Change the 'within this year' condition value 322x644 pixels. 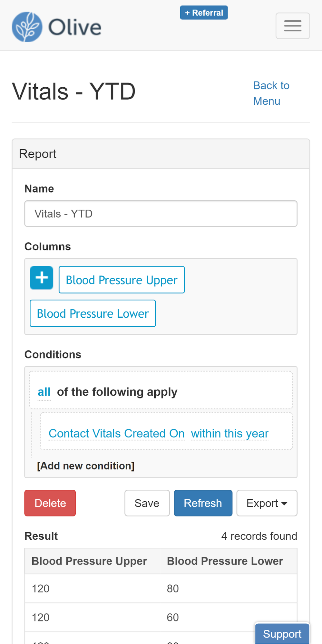[229, 433]
